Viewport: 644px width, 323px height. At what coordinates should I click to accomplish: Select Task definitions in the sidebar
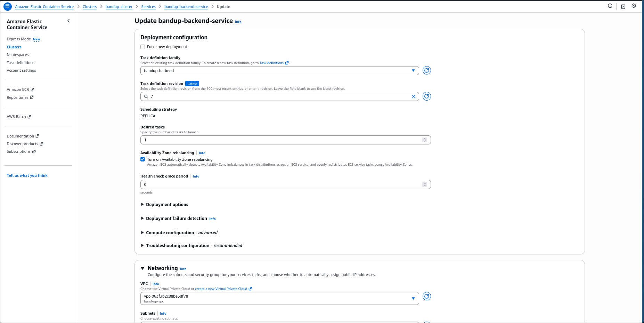20,62
